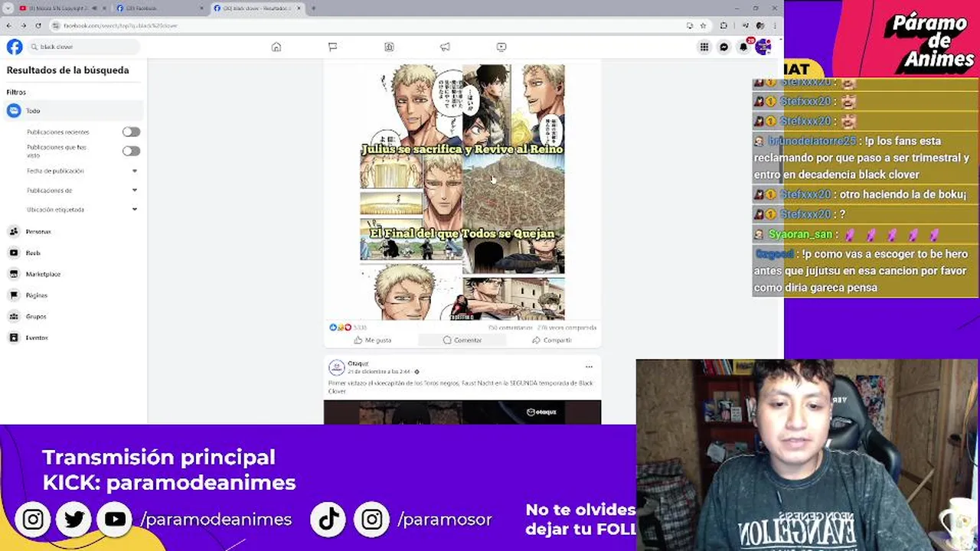The width and height of the screenshot is (980, 551).
Task: Click the browser forward arrow
Action: [x=23, y=25]
